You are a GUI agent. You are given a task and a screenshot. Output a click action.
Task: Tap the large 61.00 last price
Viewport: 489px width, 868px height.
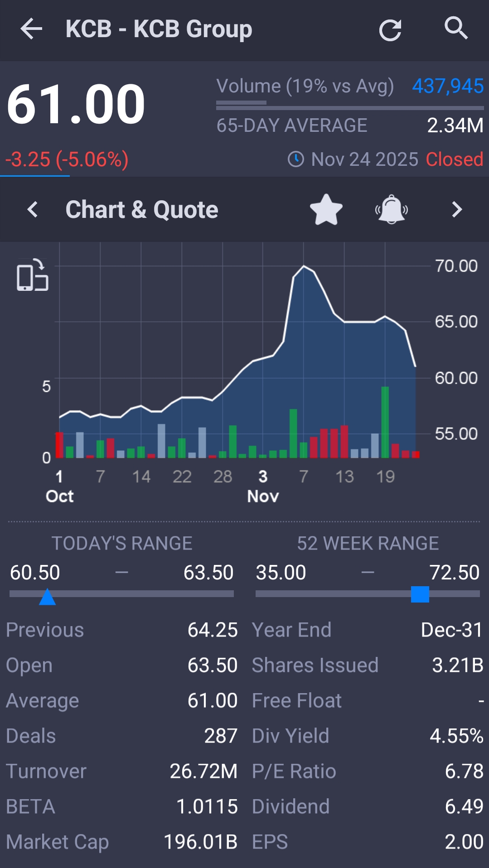point(76,105)
